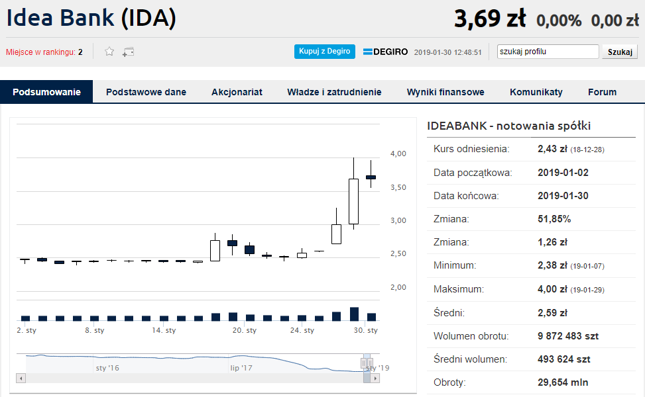This screenshot has height=397, width=645.
Task: Open the Podstawowe dane tab
Action: (x=146, y=92)
